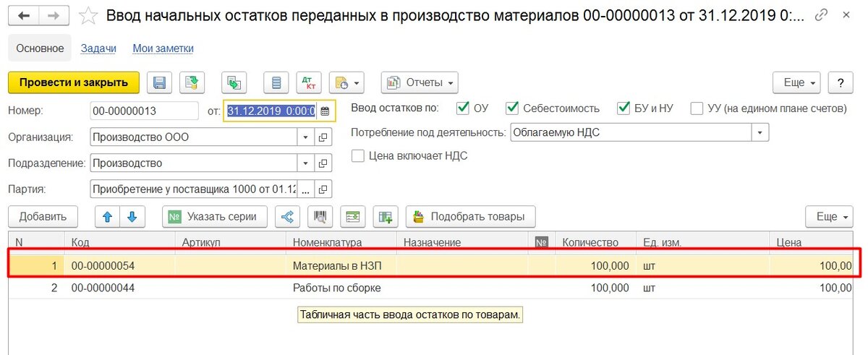Move row down with blue arrow
Image resolution: width=868 pixels, height=355 pixels.
click(132, 216)
